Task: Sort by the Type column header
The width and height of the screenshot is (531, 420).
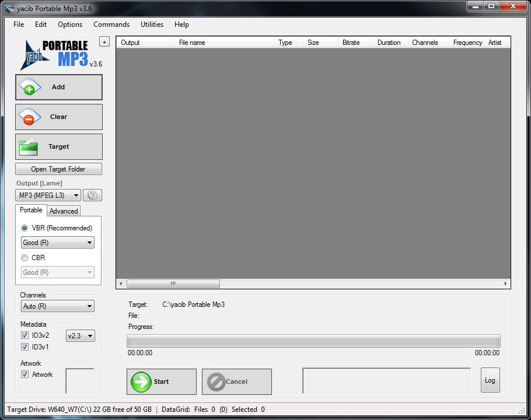Action: tap(288, 43)
